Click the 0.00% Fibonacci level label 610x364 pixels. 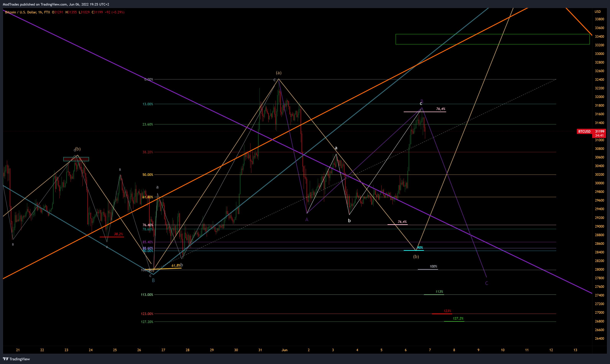click(x=148, y=79)
